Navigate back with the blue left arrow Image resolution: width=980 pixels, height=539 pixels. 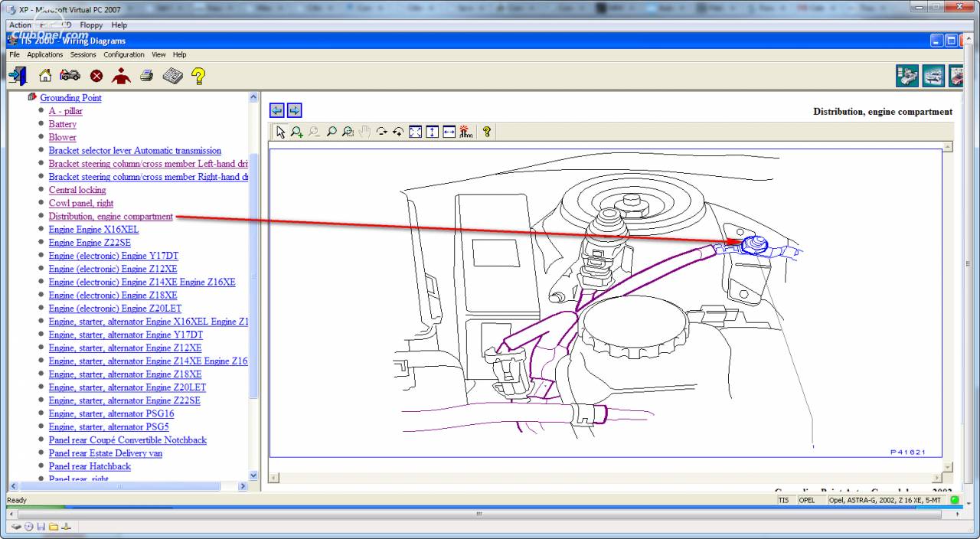click(277, 111)
